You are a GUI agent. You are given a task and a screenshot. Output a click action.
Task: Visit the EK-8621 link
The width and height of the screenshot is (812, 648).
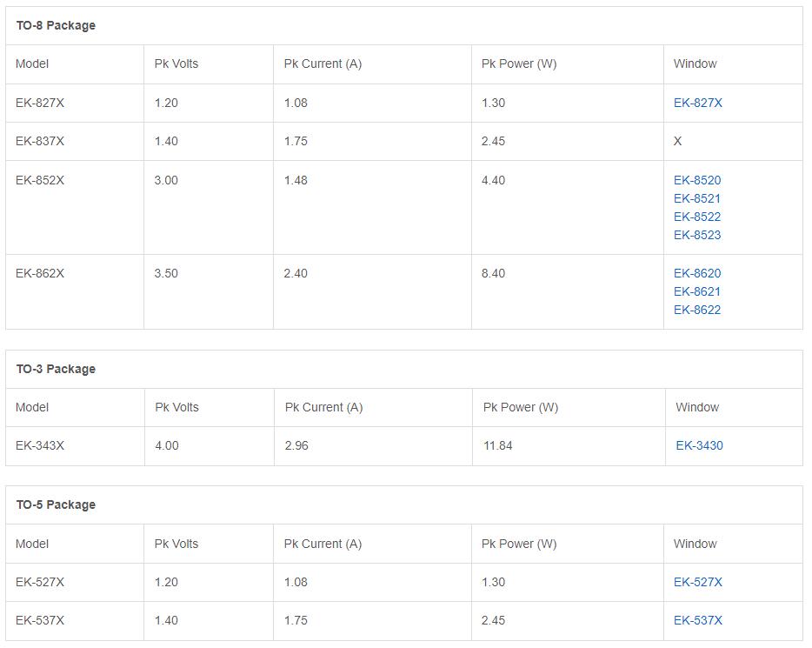click(697, 291)
